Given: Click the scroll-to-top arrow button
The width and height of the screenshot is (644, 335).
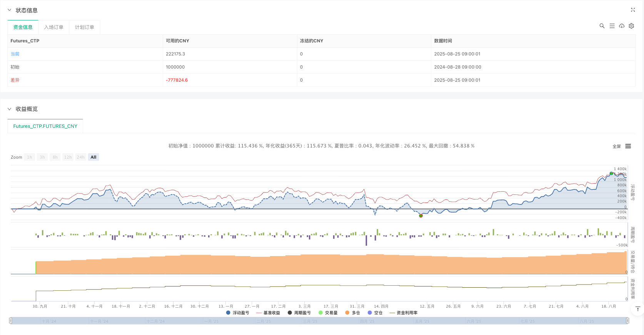Looking at the screenshot, I should point(637,309).
